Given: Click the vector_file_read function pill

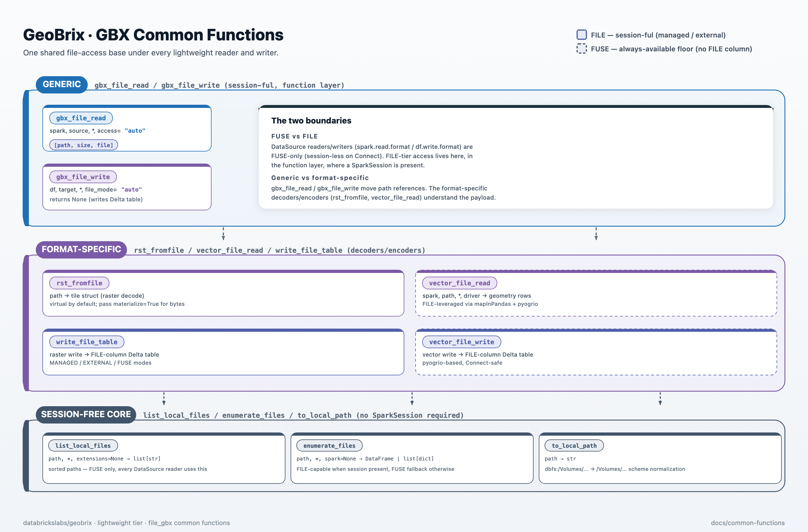Looking at the screenshot, I should (x=459, y=283).
